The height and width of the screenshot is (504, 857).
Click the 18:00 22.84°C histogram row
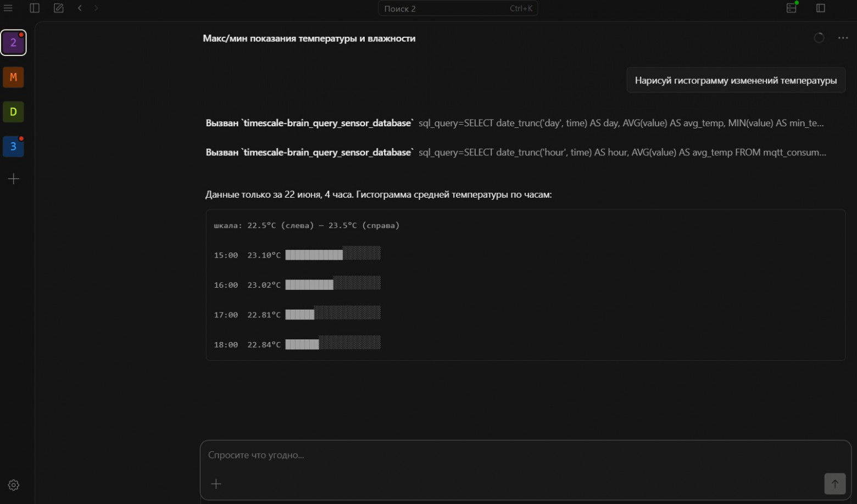click(297, 344)
